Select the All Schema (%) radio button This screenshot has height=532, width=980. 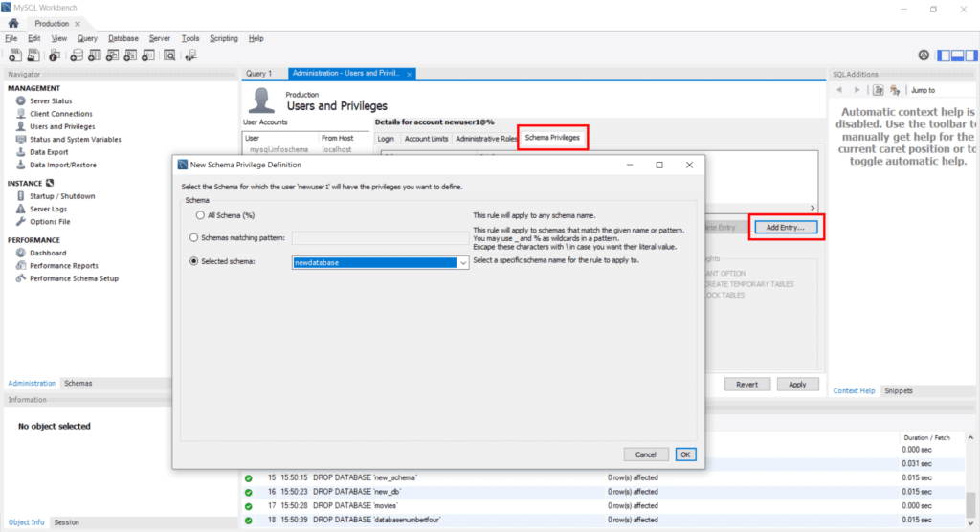tap(200, 215)
